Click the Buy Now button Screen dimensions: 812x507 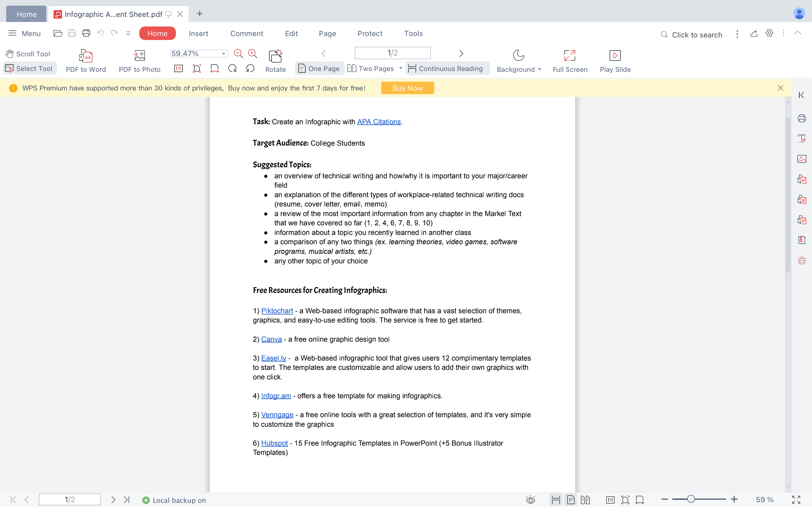coord(407,88)
